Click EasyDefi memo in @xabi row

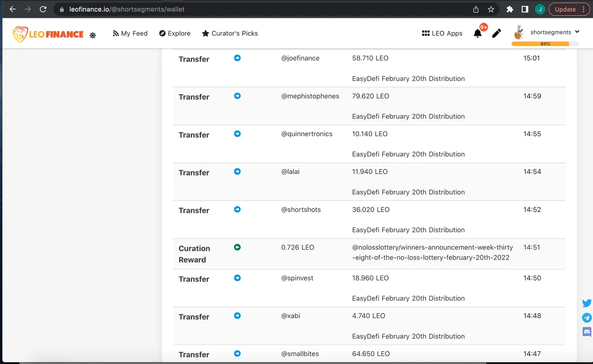[408, 336]
